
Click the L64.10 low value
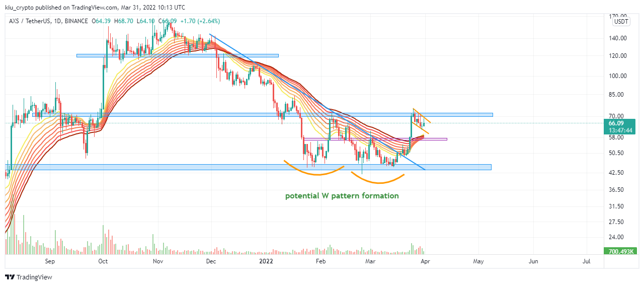click(x=146, y=21)
